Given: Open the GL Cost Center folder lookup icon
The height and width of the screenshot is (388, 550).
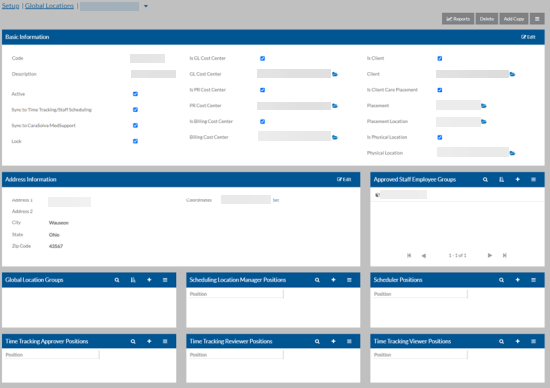Looking at the screenshot, I should 335,74.
